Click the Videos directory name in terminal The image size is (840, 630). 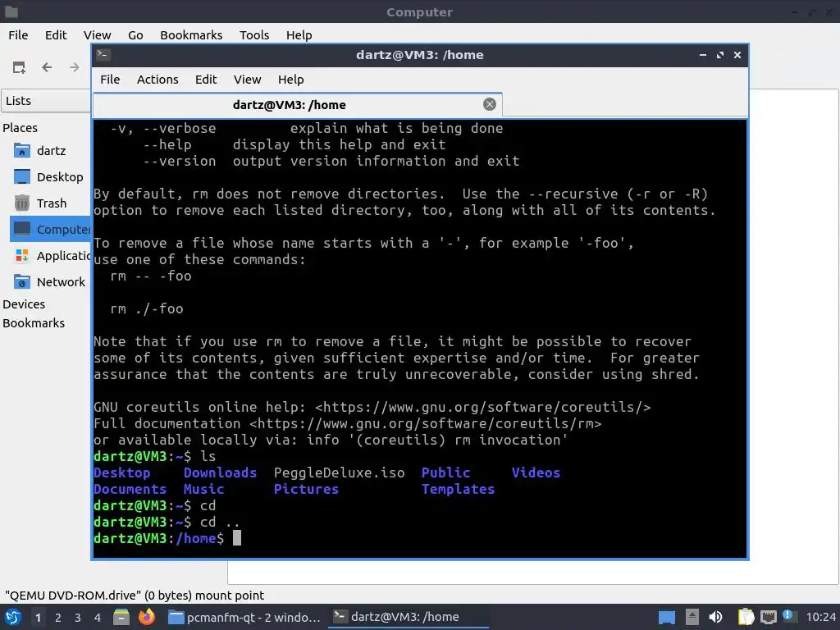point(536,472)
